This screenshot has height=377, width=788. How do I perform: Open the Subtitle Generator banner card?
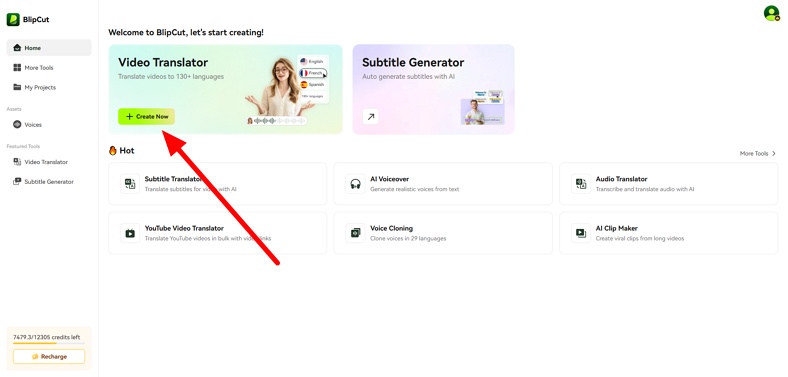click(433, 89)
